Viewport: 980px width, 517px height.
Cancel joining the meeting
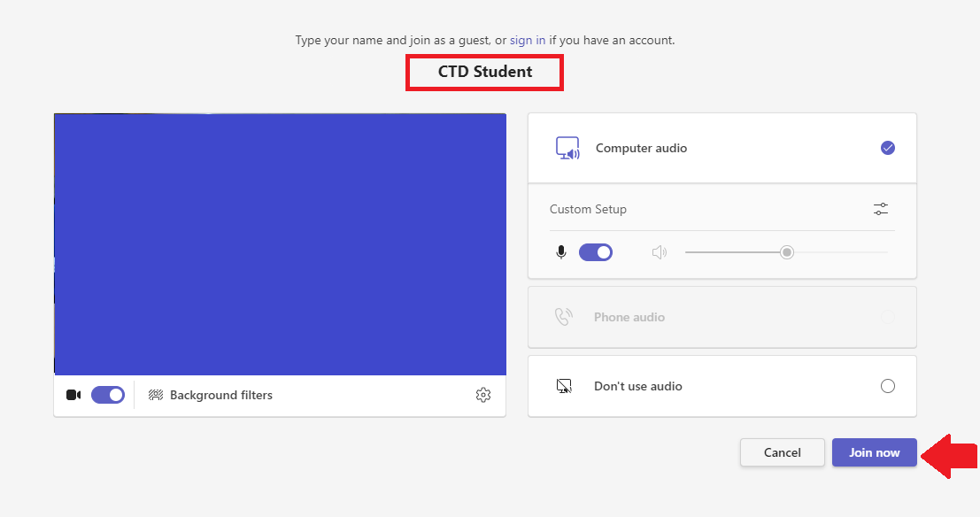tap(782, 452)
